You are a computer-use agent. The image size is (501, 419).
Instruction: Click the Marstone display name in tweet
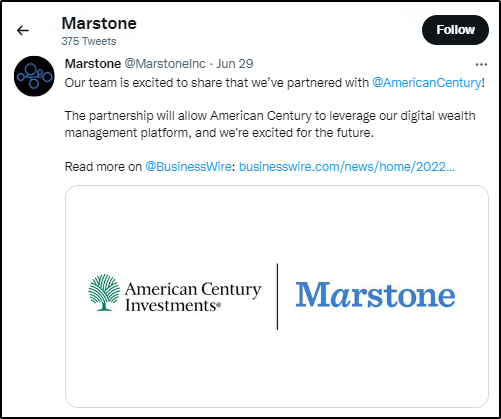(93, 63)
